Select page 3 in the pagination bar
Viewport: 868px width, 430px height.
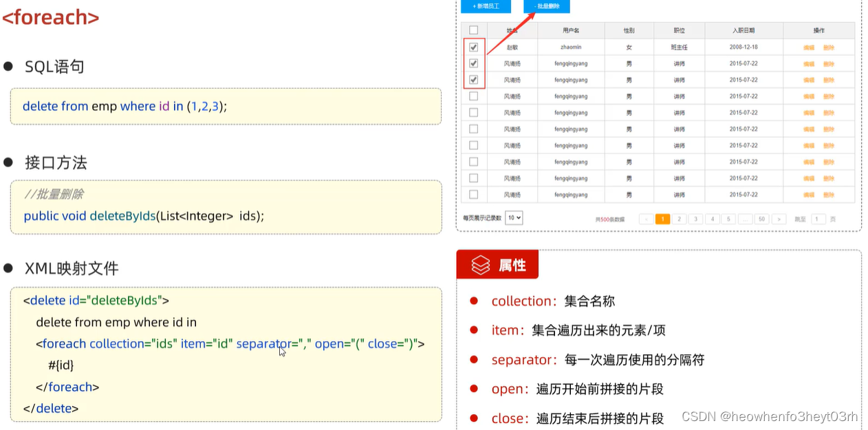point(695,219)
